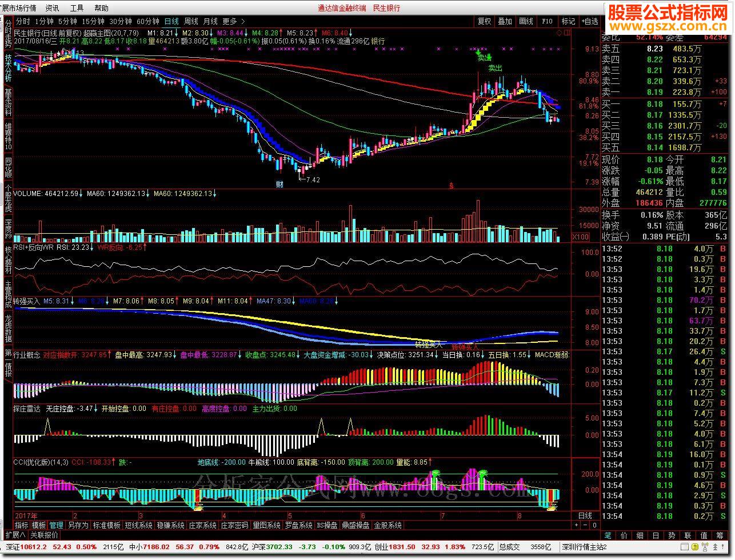Select the 值 value tab

coord(704,535)
